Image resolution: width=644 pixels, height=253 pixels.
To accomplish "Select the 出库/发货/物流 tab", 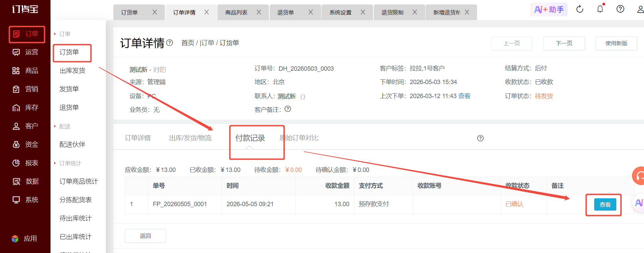I will point(190,138).
